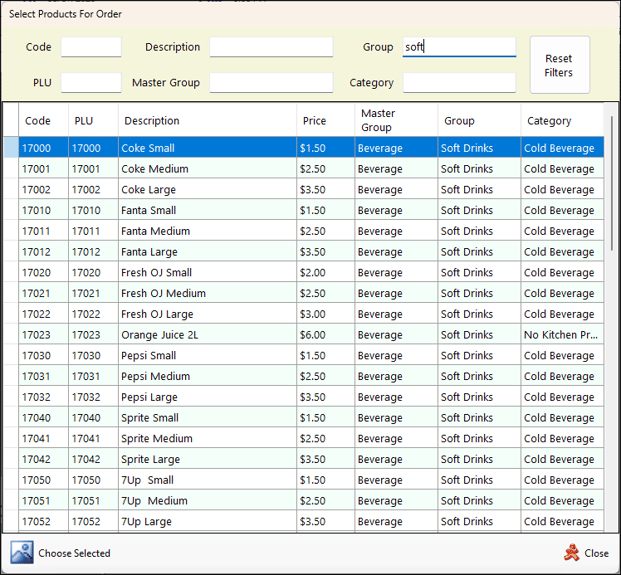
Task: Select the Sprite Medium description cell
Action: (x=207, y=438)
